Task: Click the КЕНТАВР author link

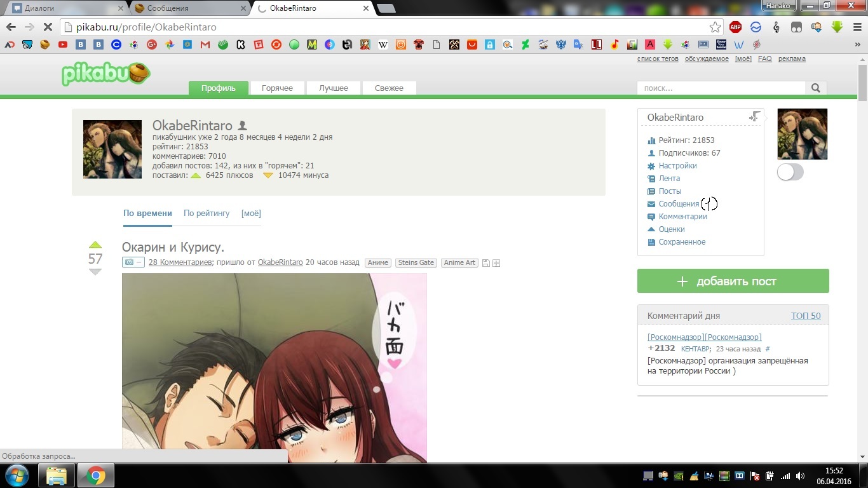Action: tap(695, 349)
